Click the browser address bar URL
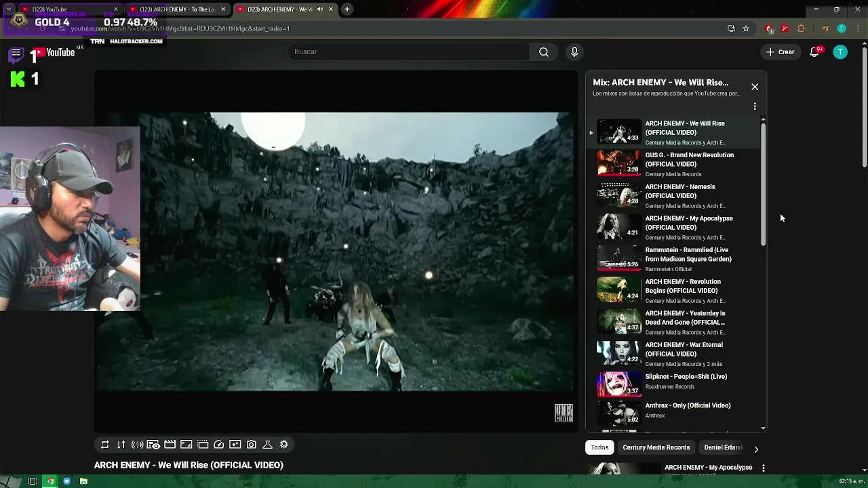Image resolution: width=868 pixels, height=488 pixels. point(180,28)
